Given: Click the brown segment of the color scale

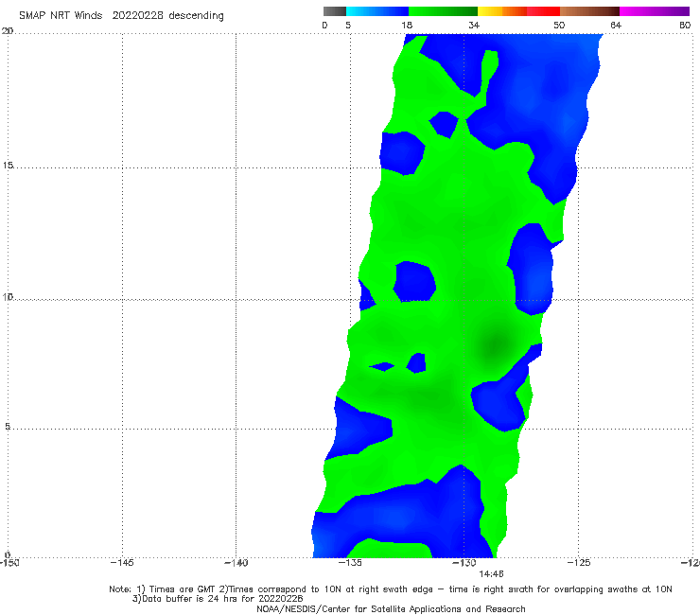Looking at the screenshot, I should coord(589,11).
